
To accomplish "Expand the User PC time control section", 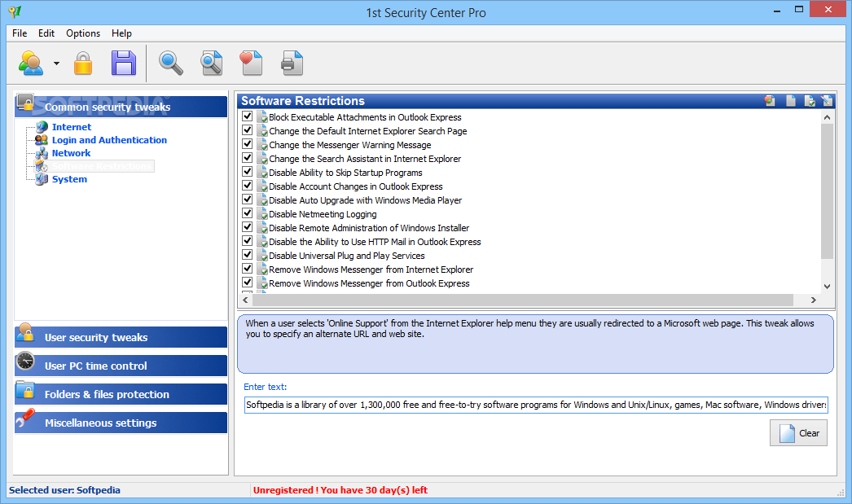I will pyautogui.click(x=121, y=366).
